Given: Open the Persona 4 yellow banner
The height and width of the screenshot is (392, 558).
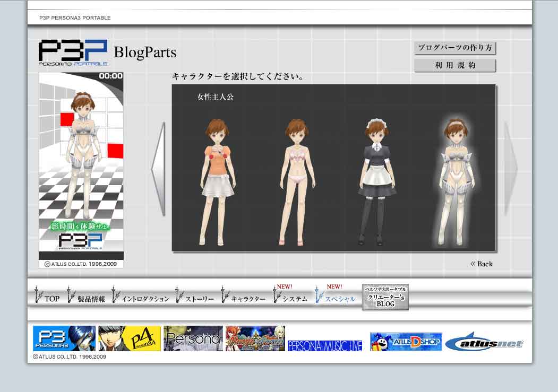Looking at the screenshot, I should coord(130,338).
